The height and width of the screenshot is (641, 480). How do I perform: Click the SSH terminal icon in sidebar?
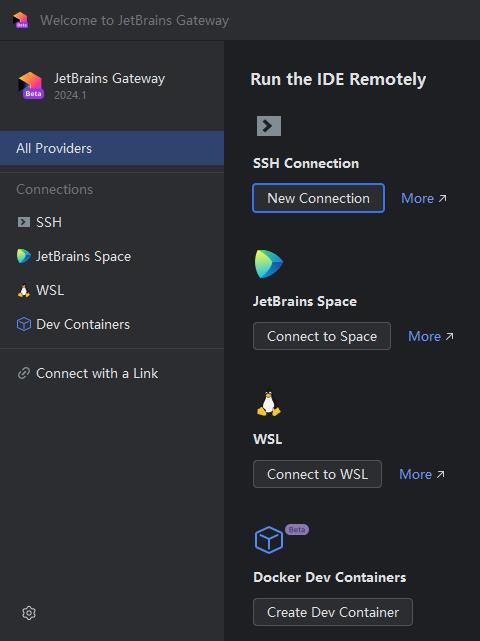coord(24,222)
